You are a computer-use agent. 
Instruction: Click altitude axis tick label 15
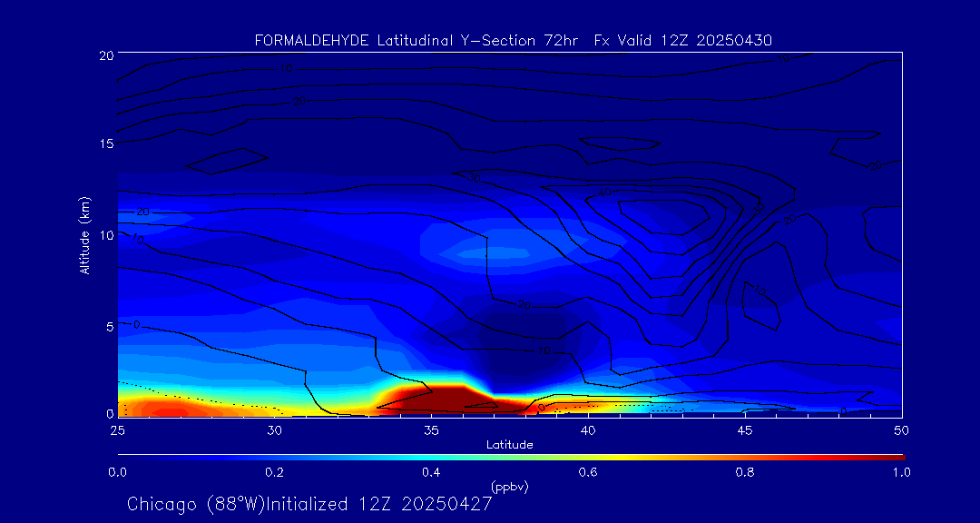[106, 143]
